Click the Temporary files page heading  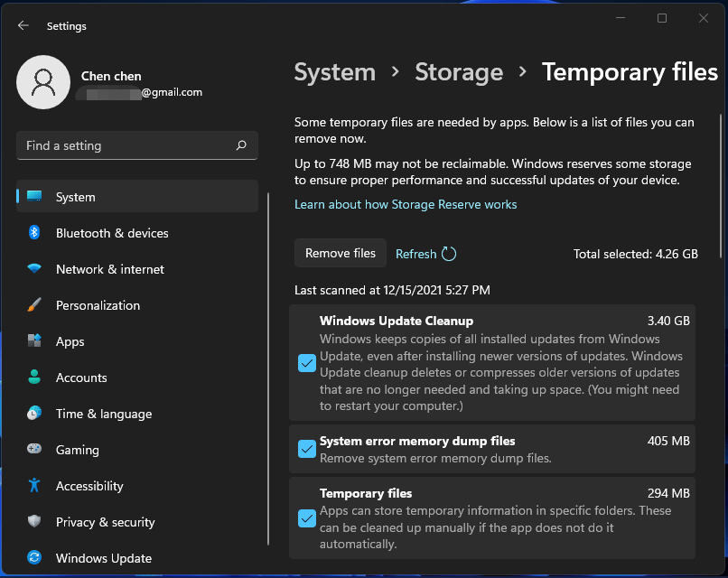click(x=630, y=72)
